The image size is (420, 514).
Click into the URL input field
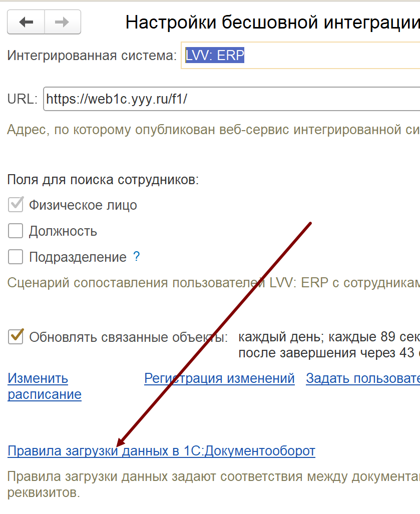(x=230, y=99)
